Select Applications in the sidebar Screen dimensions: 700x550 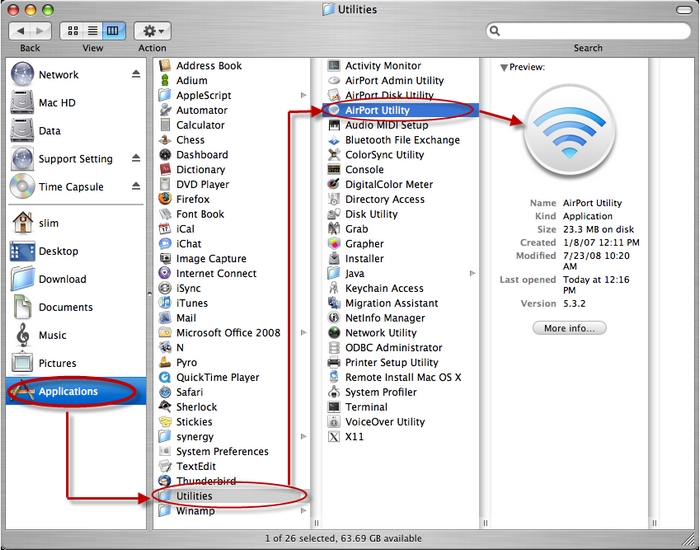[76, 391]
